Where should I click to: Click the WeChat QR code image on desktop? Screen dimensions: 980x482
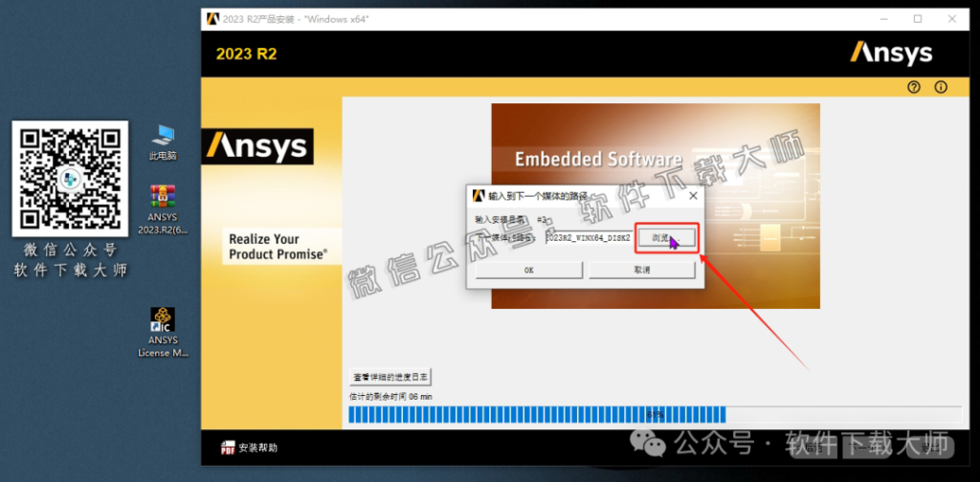pos(70,179)
